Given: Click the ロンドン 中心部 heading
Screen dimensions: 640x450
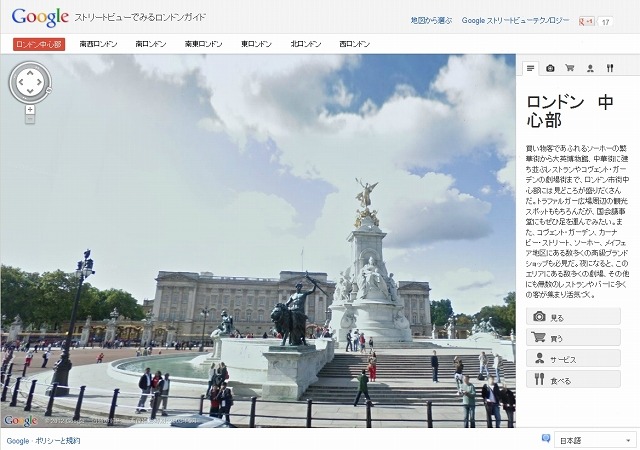Looking at the screenshot, I should click(x=570, y=111).
